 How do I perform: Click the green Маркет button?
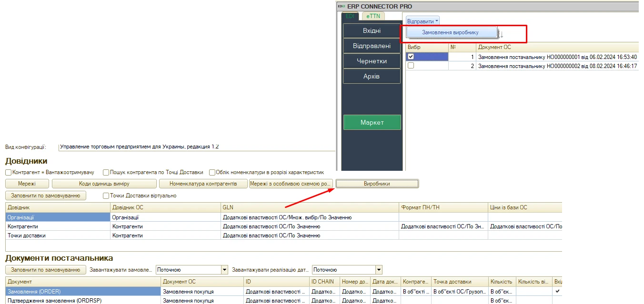[372, 122]
